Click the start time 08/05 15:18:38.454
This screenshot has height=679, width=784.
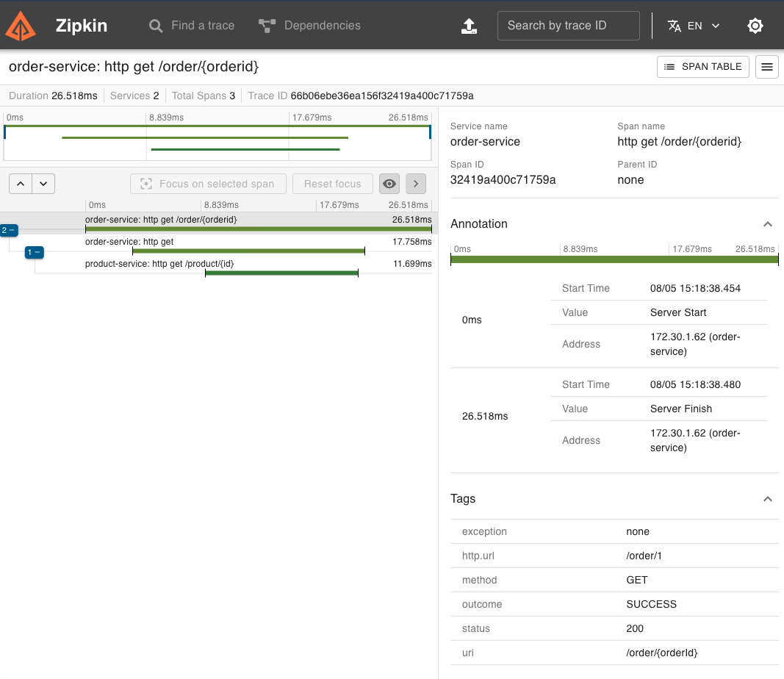click(x=695, y=289)
